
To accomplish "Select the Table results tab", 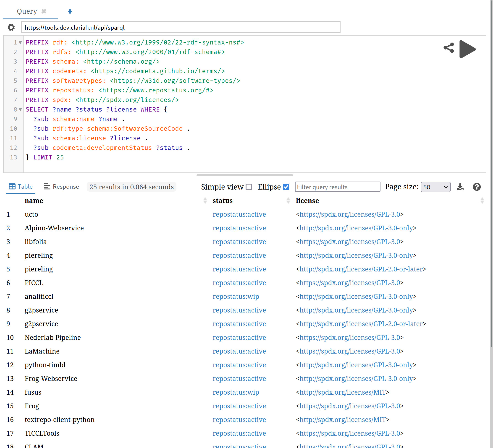I will (x=21, y=187).
